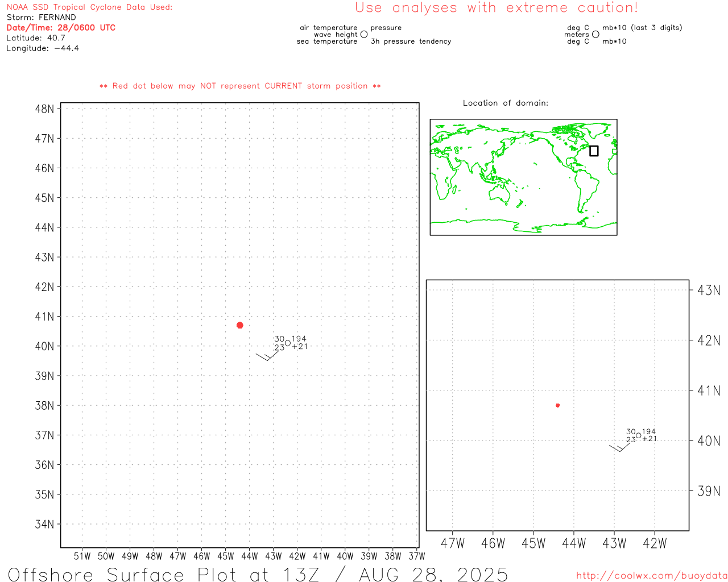This screenshot has width=728, height=582.
Task: Click the 41N axis label on large map
Action: click(45, 317)
